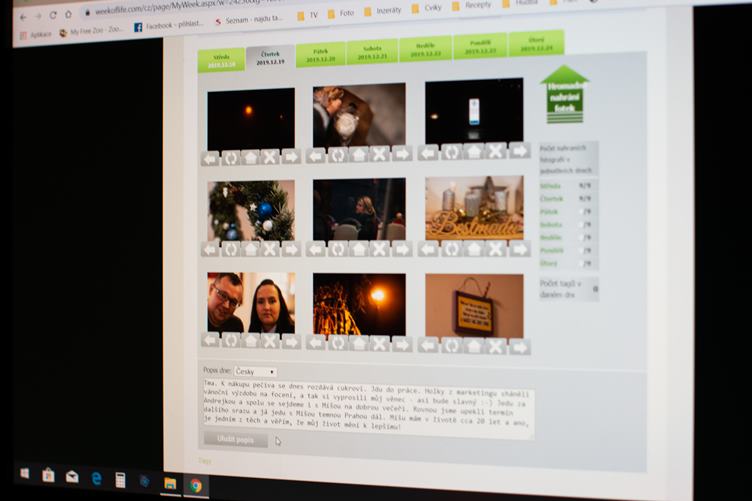Open the Foto bookmarks folder
The image size is (752, 501).
click(x=341, y=13)
